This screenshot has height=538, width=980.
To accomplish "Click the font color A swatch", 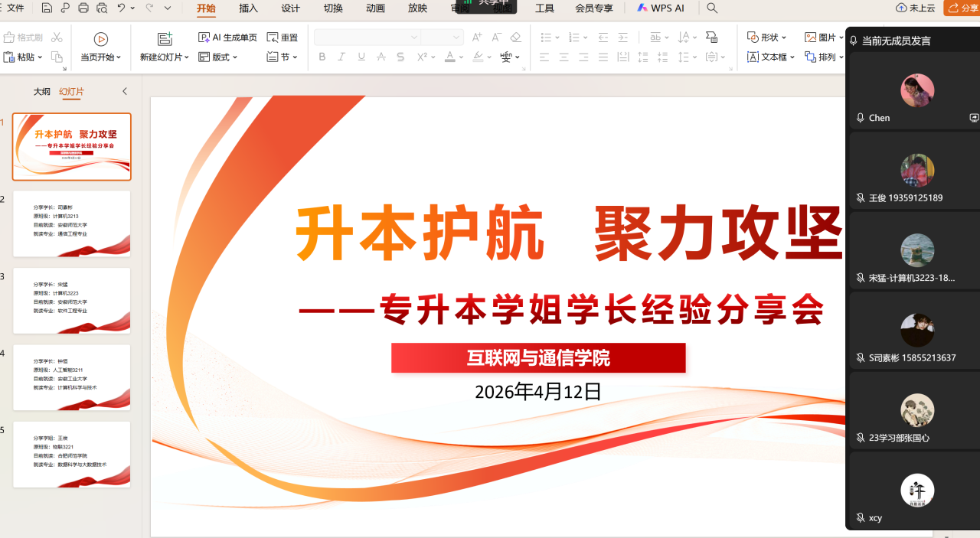I will point(449,57).
